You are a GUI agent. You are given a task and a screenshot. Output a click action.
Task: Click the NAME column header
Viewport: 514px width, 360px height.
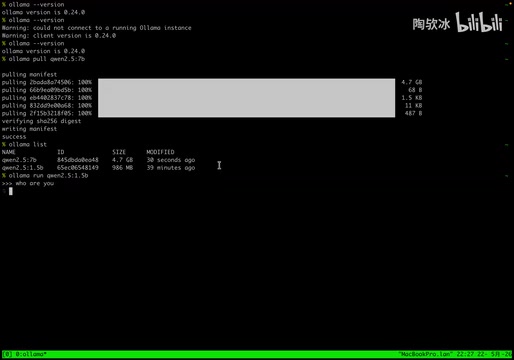tap(9, 152)
